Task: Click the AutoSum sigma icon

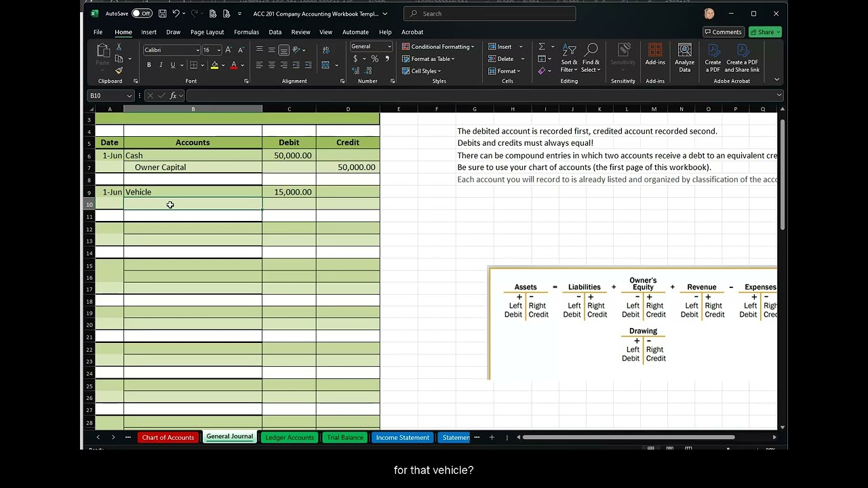Action: [541, 47]
